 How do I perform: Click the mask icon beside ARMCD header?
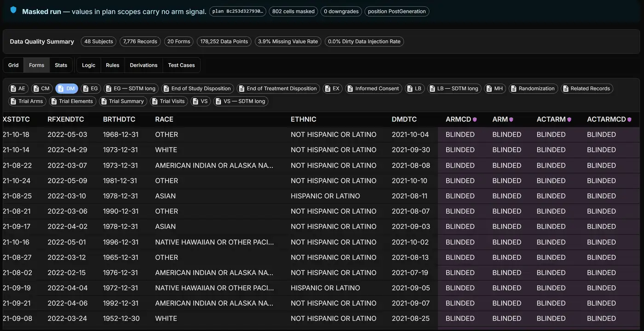475,120
